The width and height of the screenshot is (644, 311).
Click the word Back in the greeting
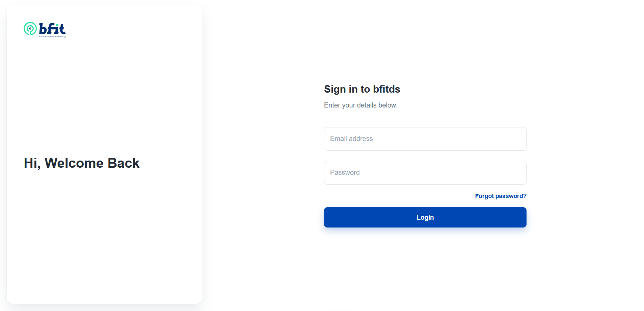click(124, 163)
